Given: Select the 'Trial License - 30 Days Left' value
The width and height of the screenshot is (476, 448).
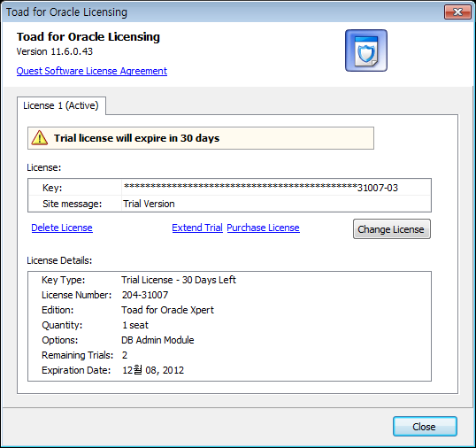Looking at the screenshot, I should 179,280.
